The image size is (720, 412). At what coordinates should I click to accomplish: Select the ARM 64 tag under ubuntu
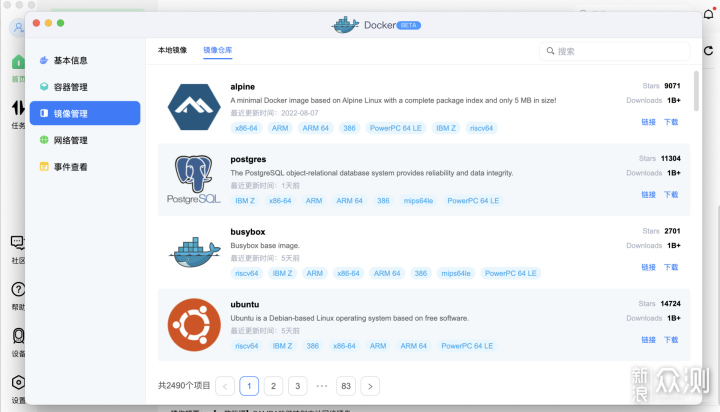[x=413, y=346]
